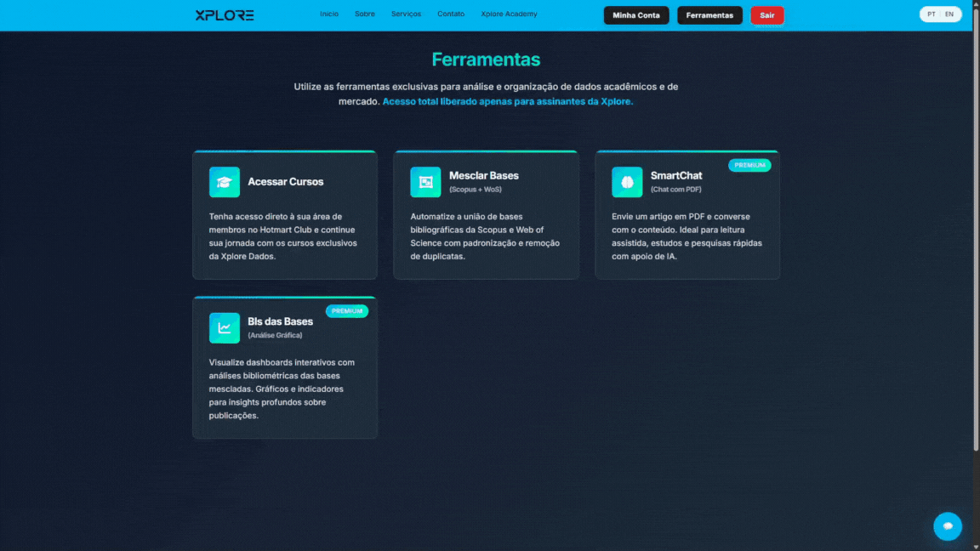The width and height of the screenshot is (980, 551).
Task: Switch language to PT
Action: [932, 14]
